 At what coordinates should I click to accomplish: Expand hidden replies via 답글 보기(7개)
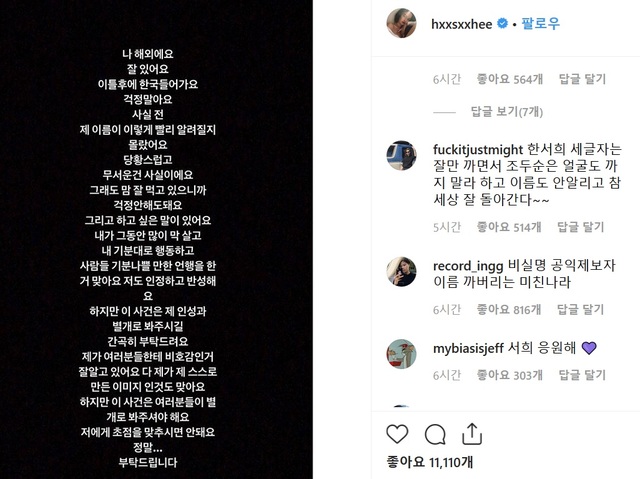(507, 111)
